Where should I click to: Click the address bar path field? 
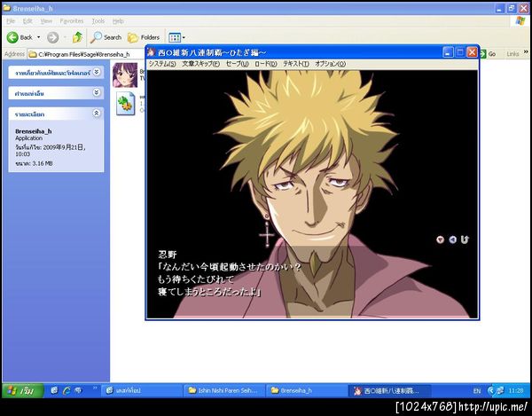pyautogui.click(x=87, y=54)
